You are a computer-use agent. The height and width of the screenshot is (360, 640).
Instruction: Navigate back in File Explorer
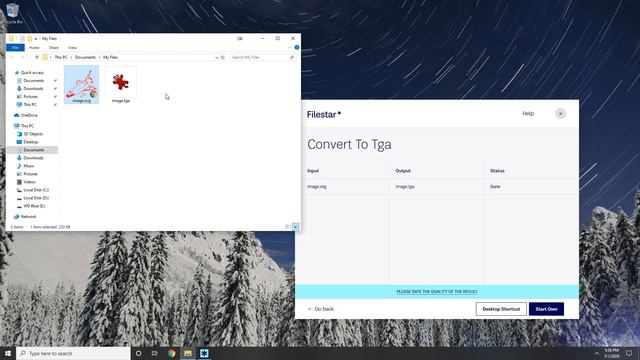click(12, 58)
